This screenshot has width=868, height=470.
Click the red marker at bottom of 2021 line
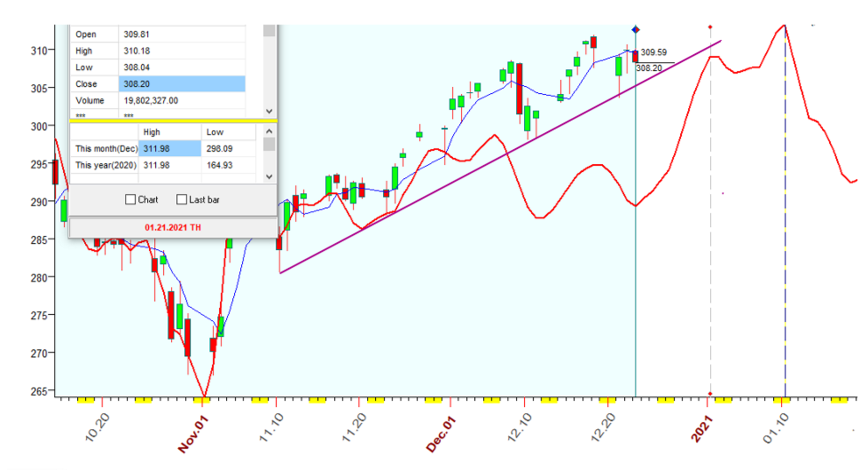(710, 394)
